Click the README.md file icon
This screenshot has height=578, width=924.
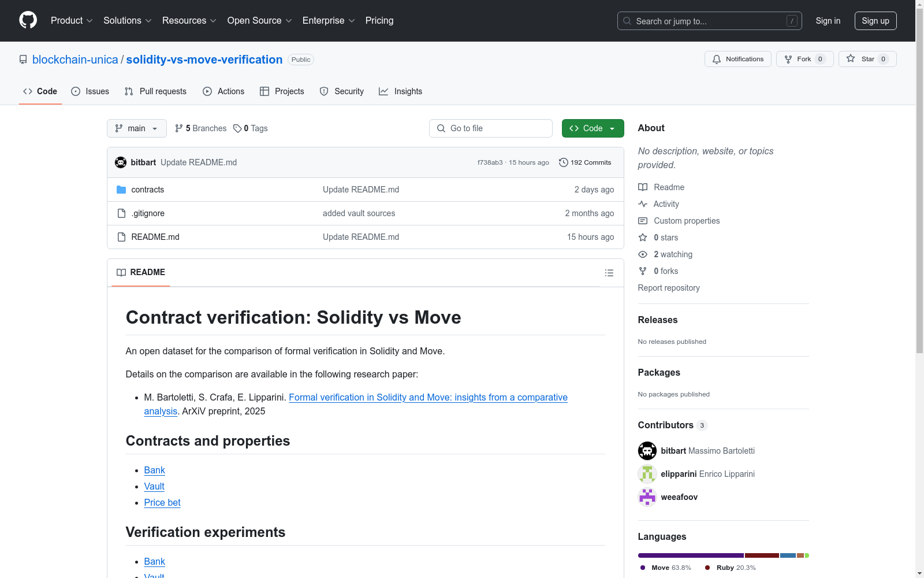pyautogui.click(x=121, y=237)
